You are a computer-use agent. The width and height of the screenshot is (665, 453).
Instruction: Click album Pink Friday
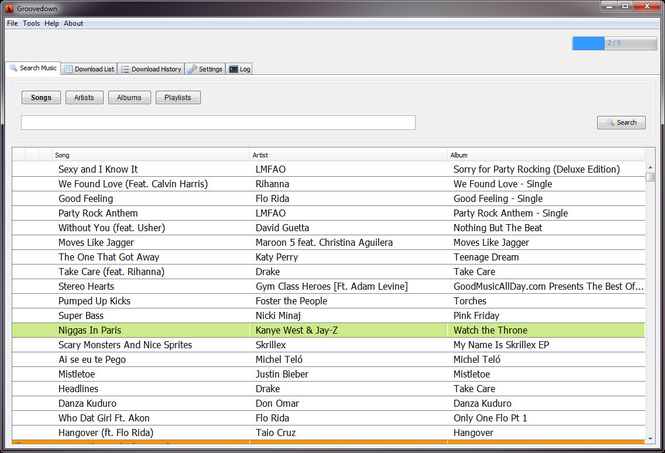coord(476,316)
